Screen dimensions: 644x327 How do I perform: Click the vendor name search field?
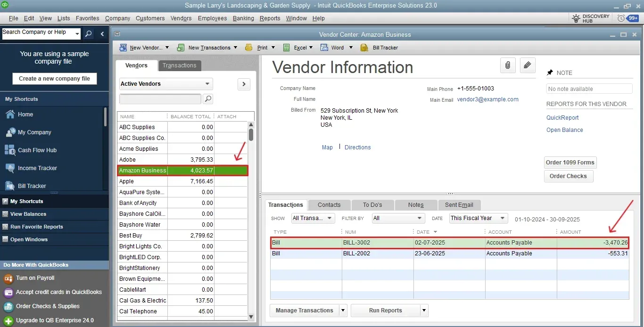160,99
